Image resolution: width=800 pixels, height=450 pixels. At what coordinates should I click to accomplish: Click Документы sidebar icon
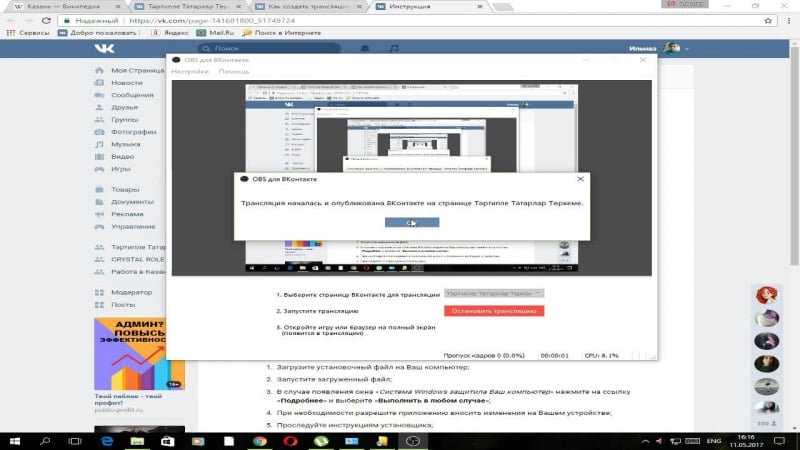tap(99, 202)
